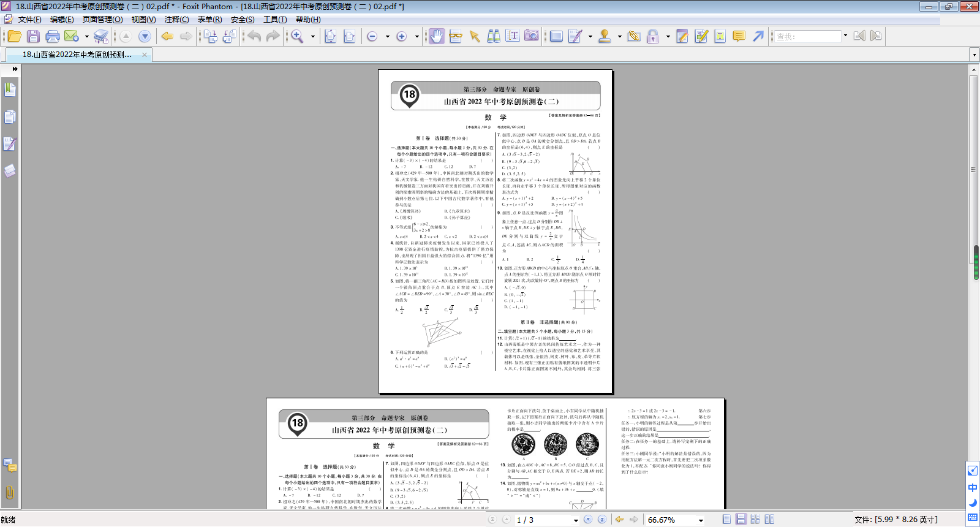Select the 18.山西省2022年中考原创预测 document tab
980x527 pixels.
point(78,55)
